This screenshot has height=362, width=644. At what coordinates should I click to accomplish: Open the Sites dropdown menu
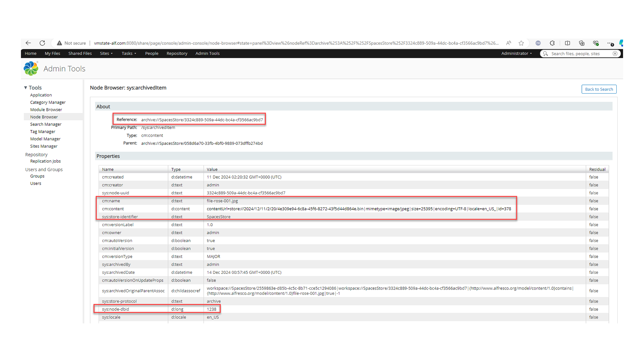[x=106, y=53]
